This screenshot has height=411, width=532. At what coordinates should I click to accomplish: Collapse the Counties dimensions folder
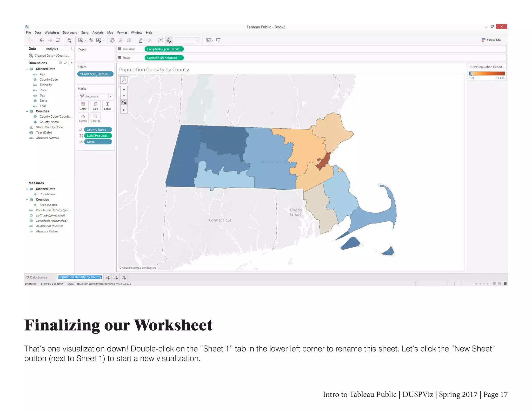pos(27,111)
